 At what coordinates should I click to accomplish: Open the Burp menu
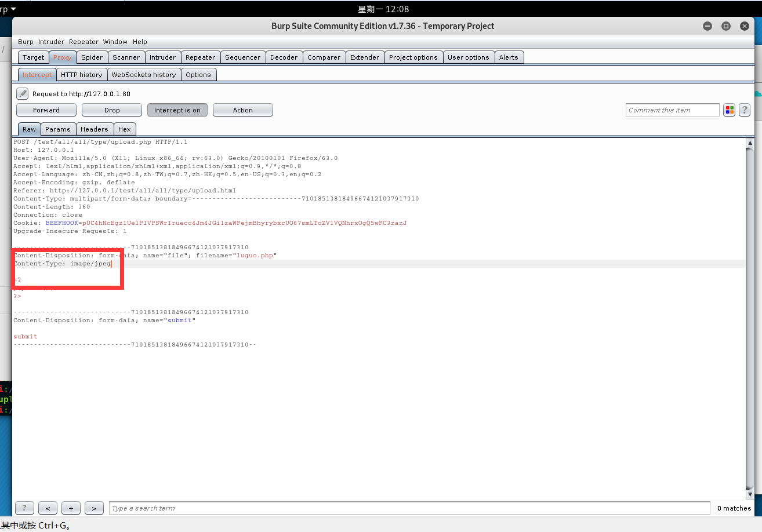tap(26, 42)
